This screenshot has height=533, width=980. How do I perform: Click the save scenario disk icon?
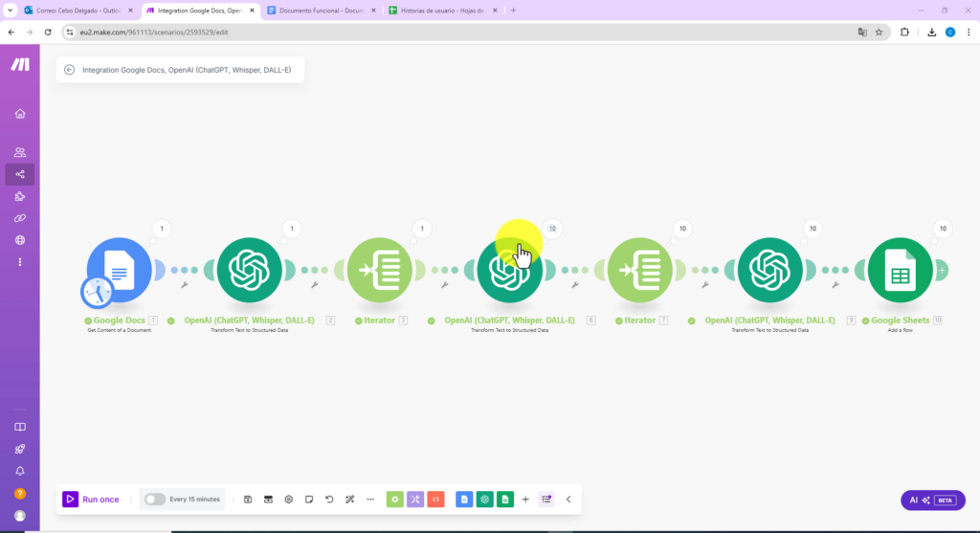pyautogui.click(x=248, y=500)
